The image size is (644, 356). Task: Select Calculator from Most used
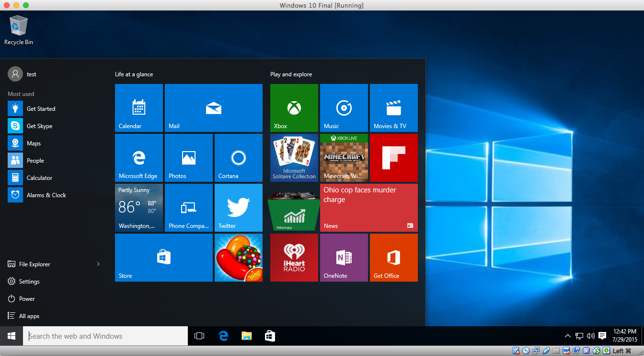tap(39, 178)
